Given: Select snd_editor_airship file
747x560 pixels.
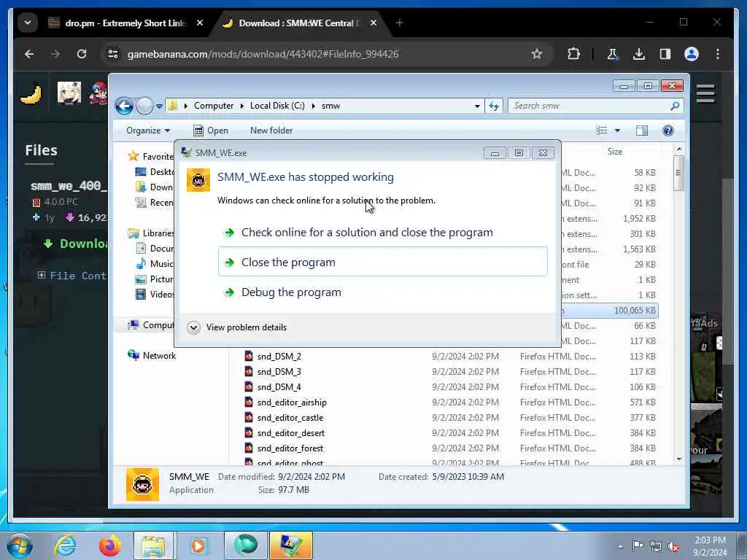Looking at the screenshot, I should click(x=292, y=402).
